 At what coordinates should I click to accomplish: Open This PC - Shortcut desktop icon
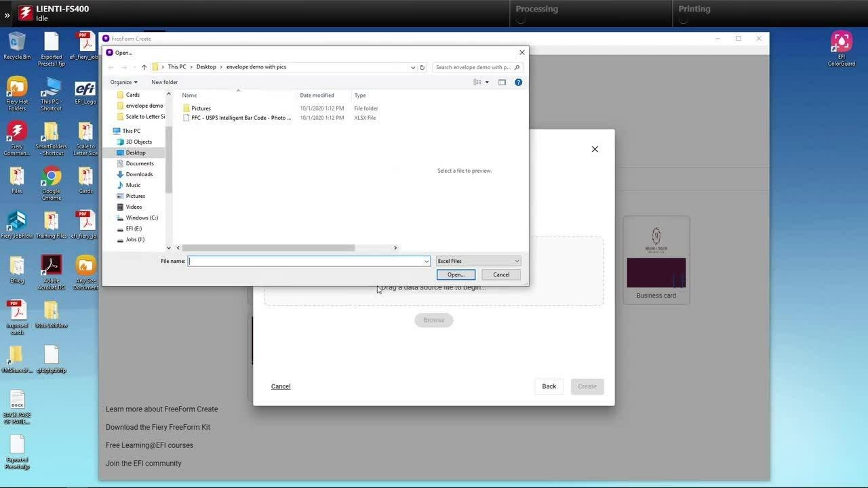[x=52, y=94]
